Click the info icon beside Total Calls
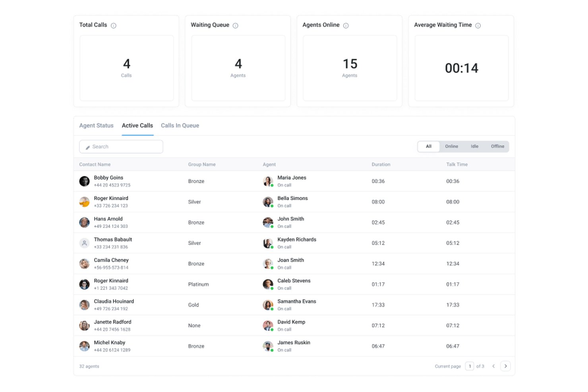The width and height of the screenshot is (588, 392). (x=114, y=25)
